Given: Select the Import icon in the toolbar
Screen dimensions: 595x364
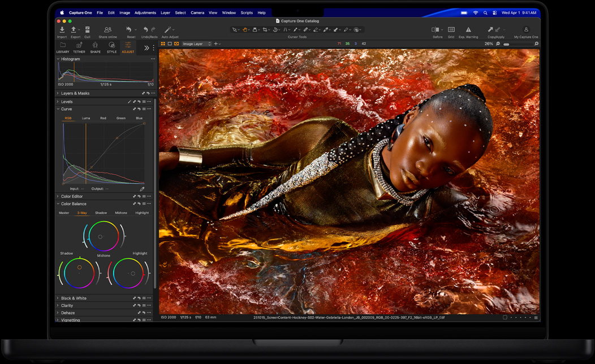Looking at the screenshot, I should [62, 29].
